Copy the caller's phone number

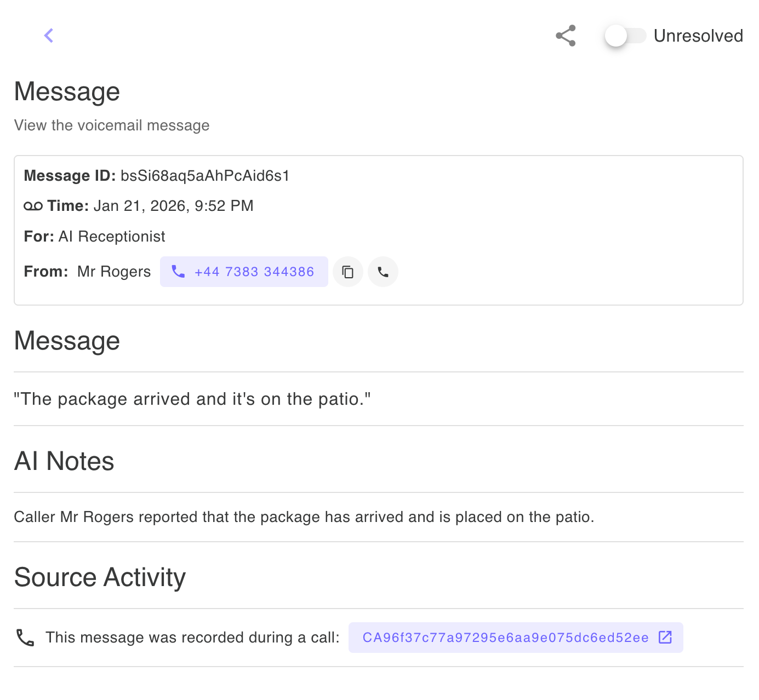[x=348, y=272]
